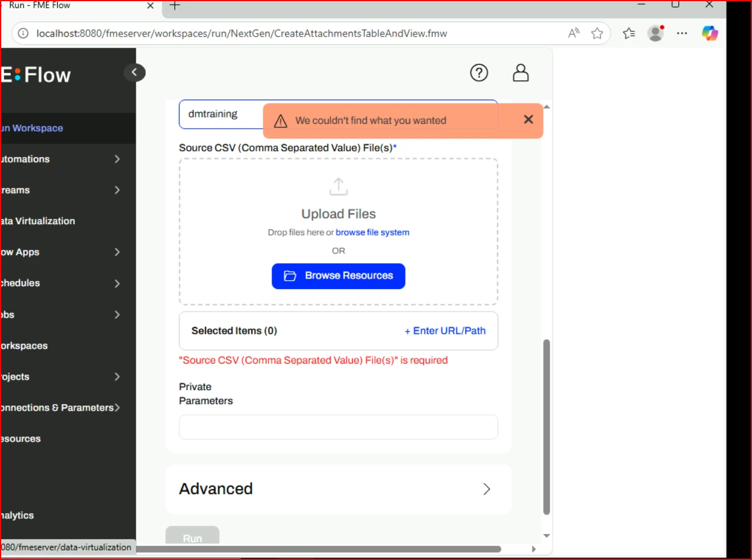
Task: Click "+ Enter URL/Path" link
Action: [x=445, y=331]
